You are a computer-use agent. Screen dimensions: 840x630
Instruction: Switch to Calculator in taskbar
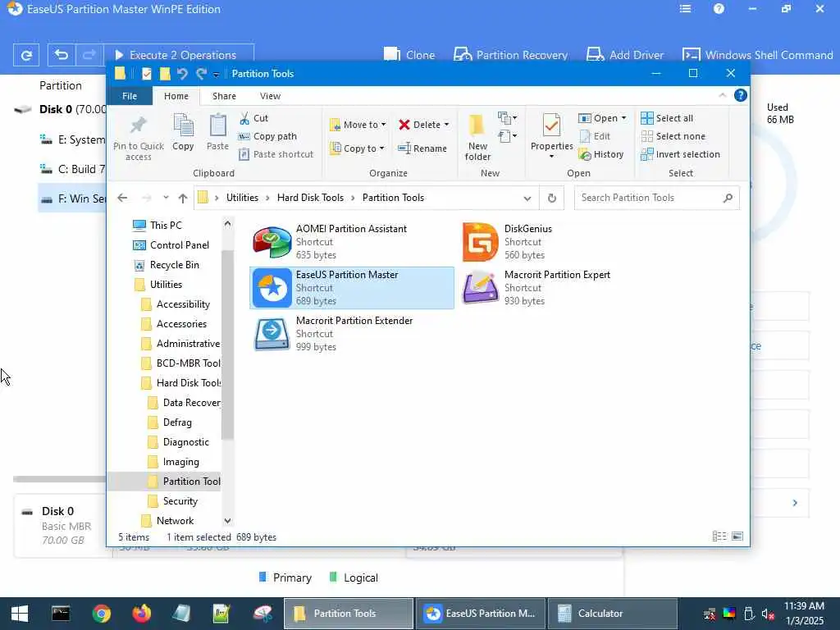pos(612,614)
